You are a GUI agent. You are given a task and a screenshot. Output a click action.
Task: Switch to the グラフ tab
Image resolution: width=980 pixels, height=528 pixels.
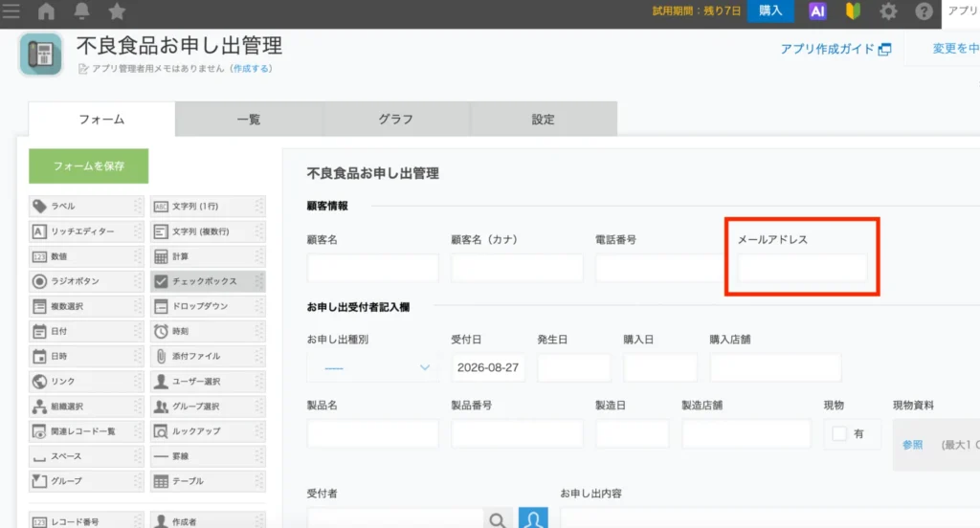(x=395, y=120)
